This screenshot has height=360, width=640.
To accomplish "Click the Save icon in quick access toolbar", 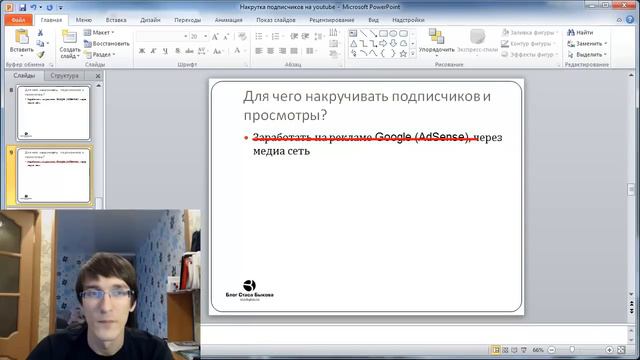I will (x=23, y=7).
